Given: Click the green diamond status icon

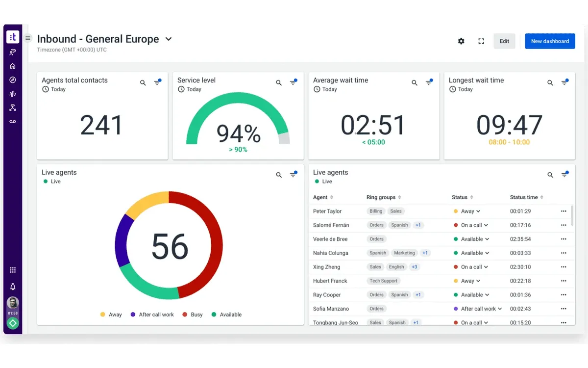Looking at the screenshot, I should [13, 323].
